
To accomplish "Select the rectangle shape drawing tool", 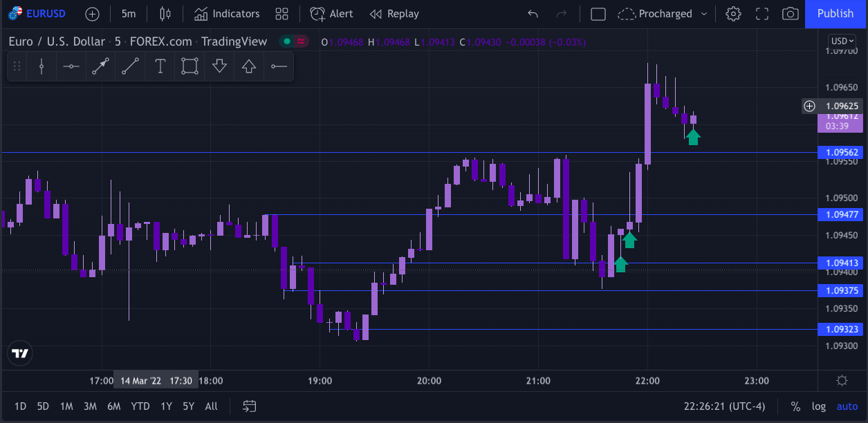I will click(190, 66).
